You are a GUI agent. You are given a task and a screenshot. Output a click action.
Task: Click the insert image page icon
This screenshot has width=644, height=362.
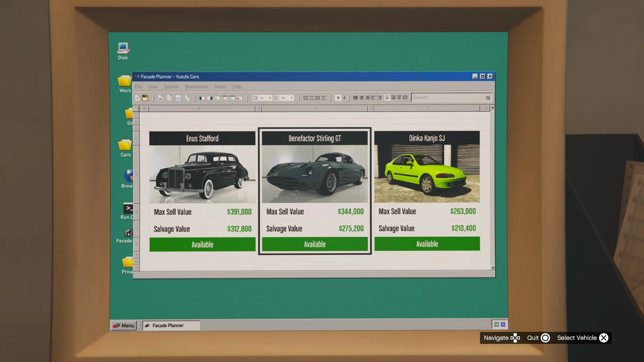coord(178,98)
